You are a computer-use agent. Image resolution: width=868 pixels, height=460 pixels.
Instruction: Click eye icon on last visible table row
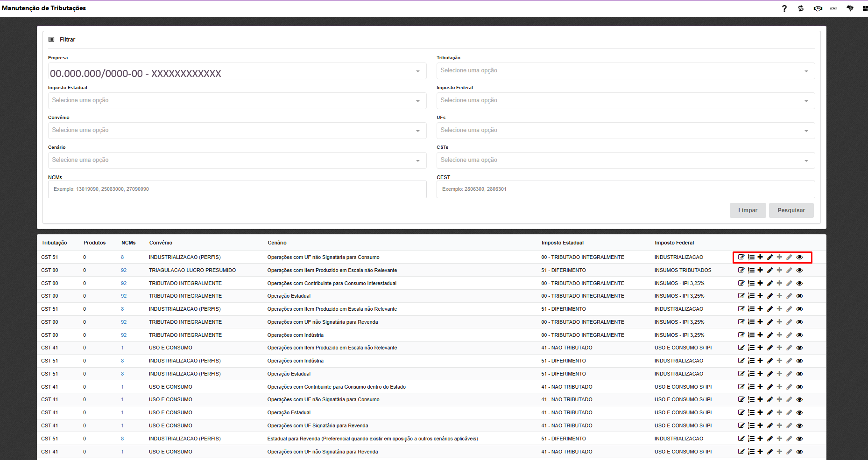click(799, 452)
